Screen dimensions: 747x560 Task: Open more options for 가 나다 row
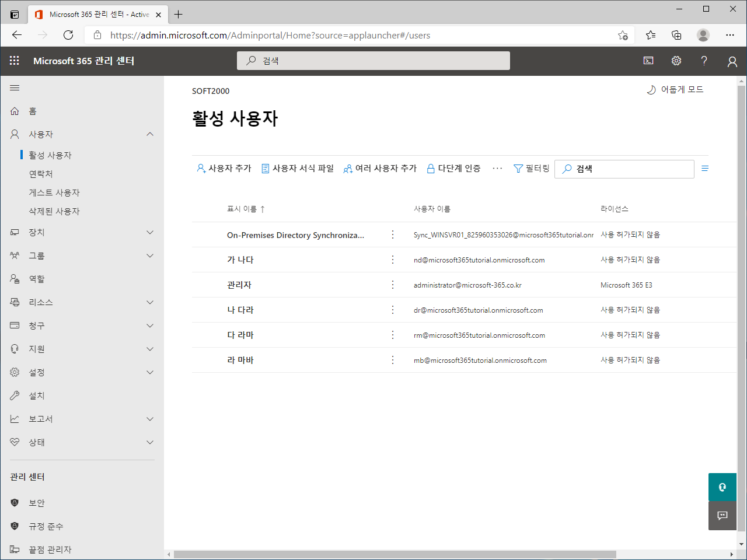393,260
